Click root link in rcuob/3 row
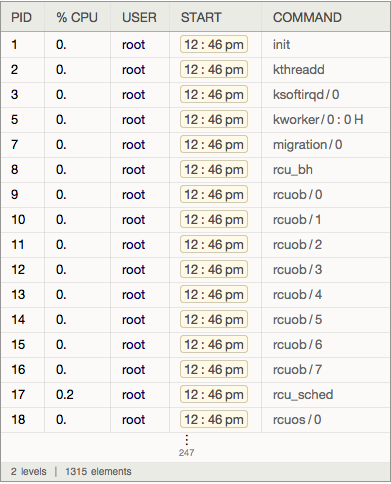Image resolution: width=391 pixels, height=484 pixels. pos(133,270)
